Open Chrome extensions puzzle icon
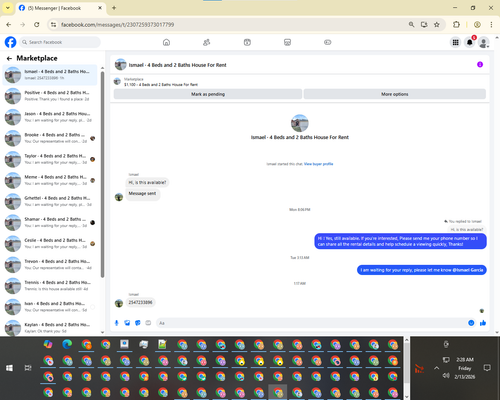Viewport: 500px width, 400px height. (x=456, y=24)
